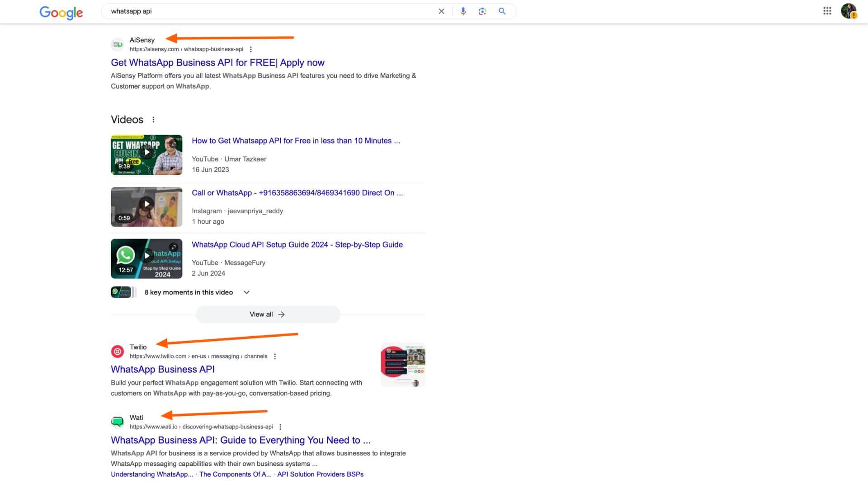This screenshot has width=868, height=488.
Task: Open WhatsApp Business API Guide to Everything link
Action: (x=241, y=441)
